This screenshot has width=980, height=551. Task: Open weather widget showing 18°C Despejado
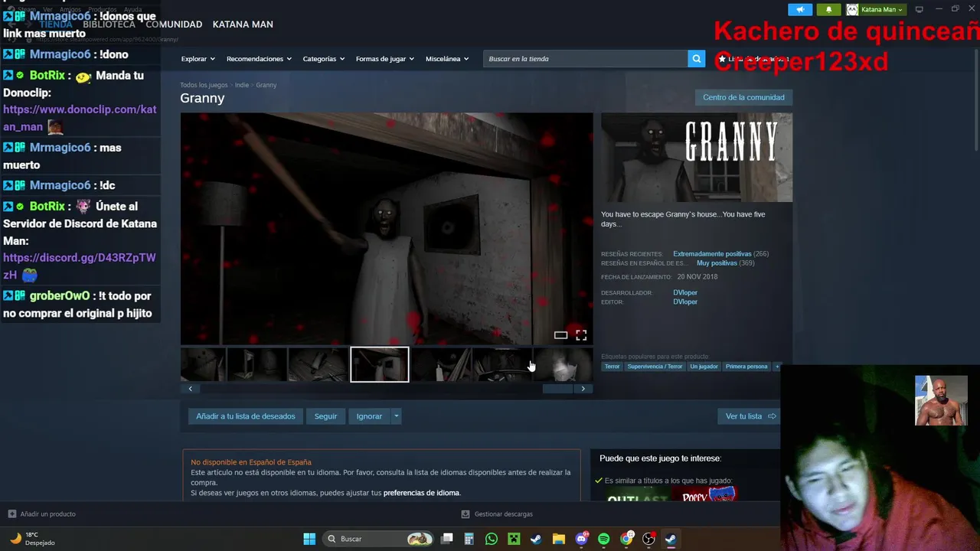32,539
